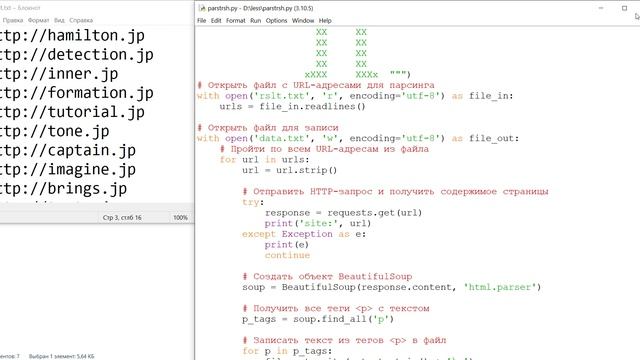This screenshot has width=640, height=360.
Task: Click the 'for url in urls:' line
Action: coord(264,160)
